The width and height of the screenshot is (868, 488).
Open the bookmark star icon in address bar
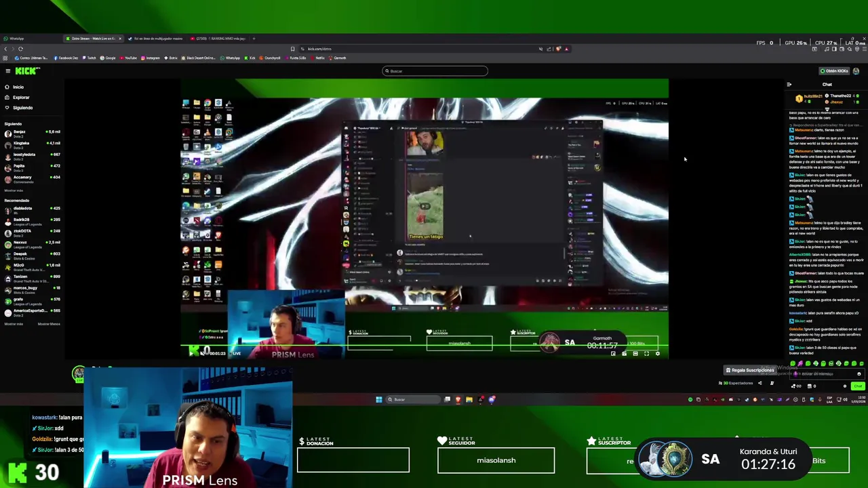pos(292,49)
